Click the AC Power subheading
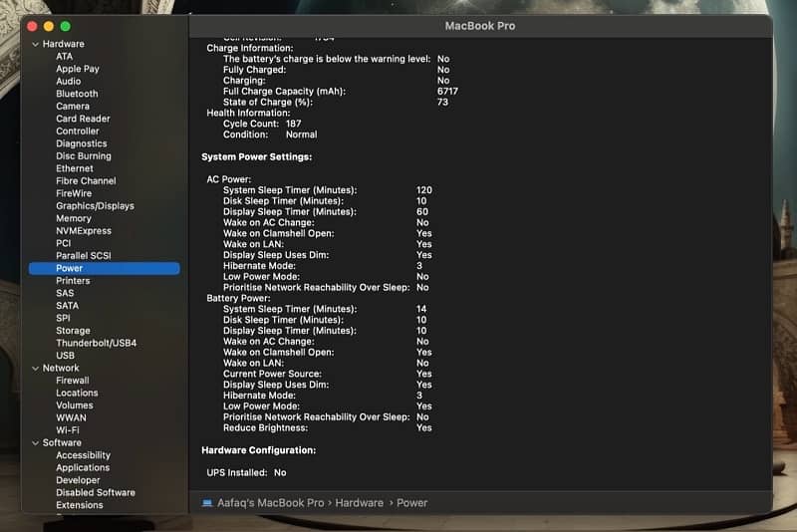The image size is (797, 532). tap(228, 179)
